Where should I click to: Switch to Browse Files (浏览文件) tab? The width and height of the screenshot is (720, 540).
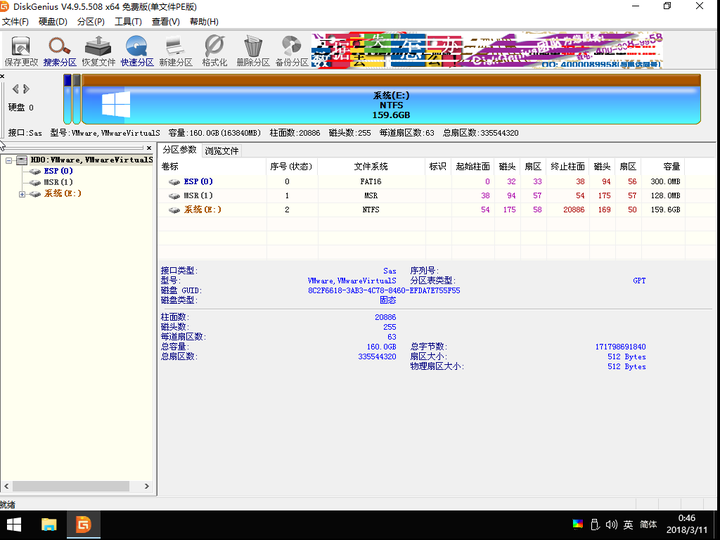click(222, 151)
